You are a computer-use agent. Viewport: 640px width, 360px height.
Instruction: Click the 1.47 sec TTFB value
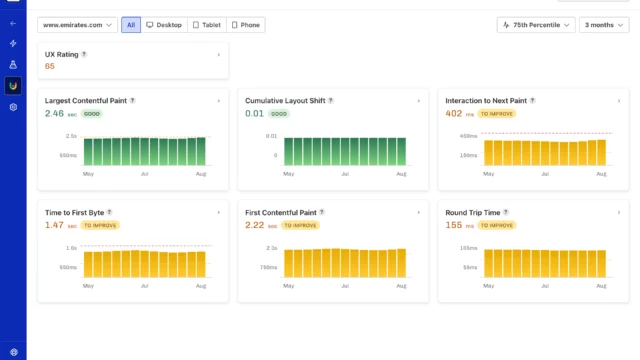(x=61, y=225)
